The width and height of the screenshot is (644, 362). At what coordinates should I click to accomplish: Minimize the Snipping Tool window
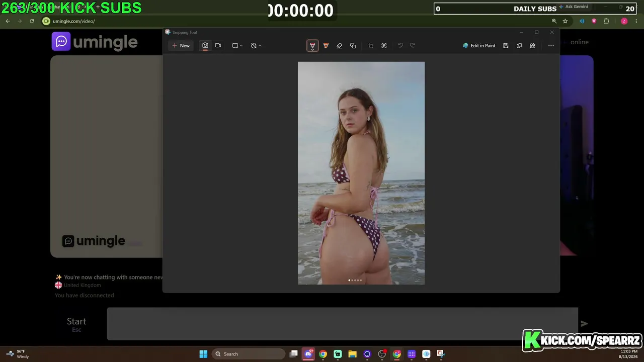tap(521, 32)
